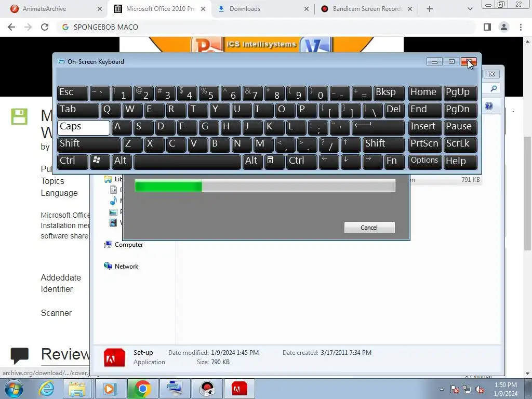Viewport: 532px width, 399px height.
Task: Open a new Chrome tab
Action: tap(430, 9)
